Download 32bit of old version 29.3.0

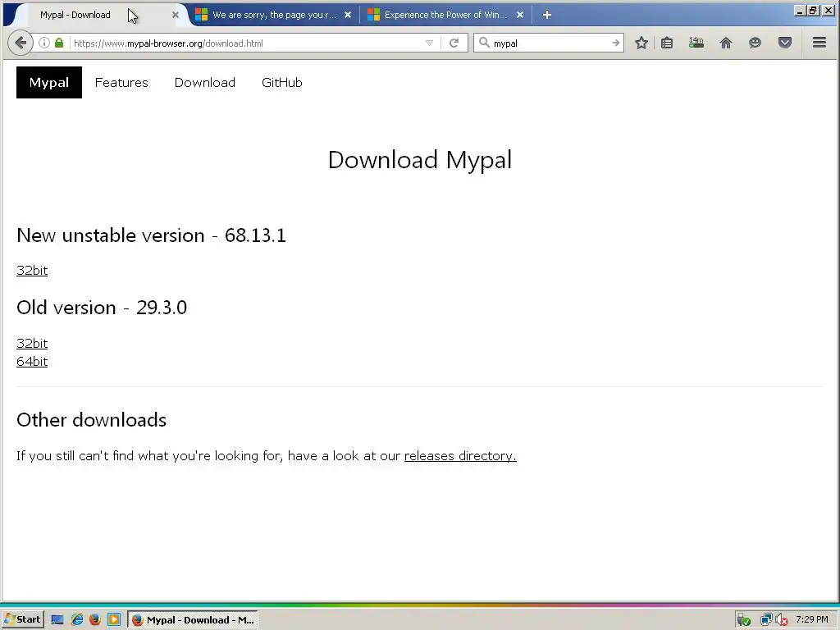tap(32, 343)
